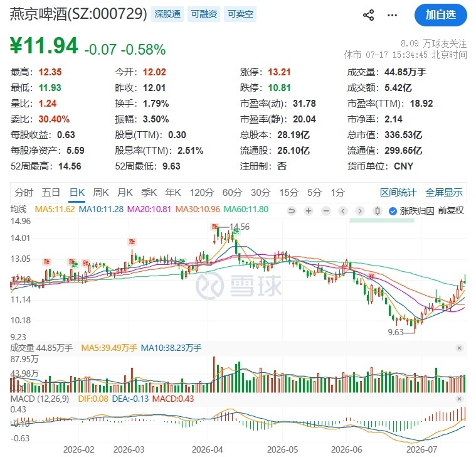Click the 涨 marker above the 2026-03 candles
Image resolution: width=476 pixels, height=457 pixels.
[132, 242]
